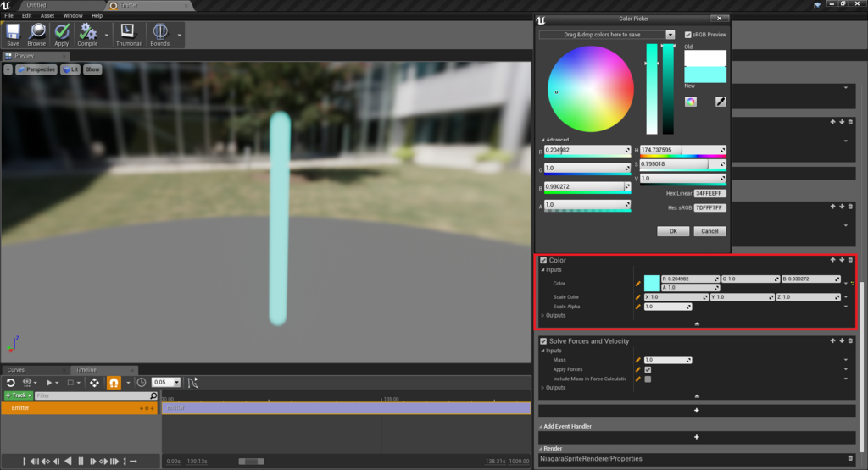The height and width of the screenshot is (470, 868).
Task: Click the Compile toolbar icon
Action: [87, 35]
